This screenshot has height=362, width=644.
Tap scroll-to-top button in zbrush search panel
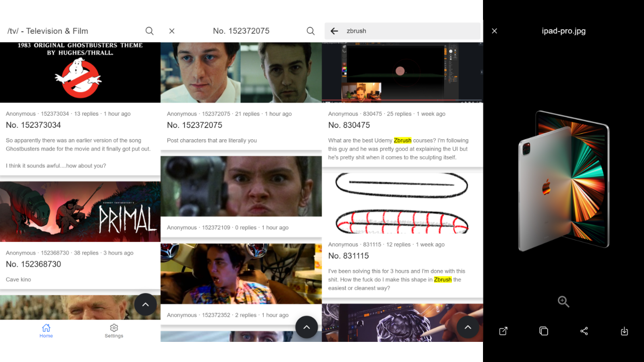click(x=467, y=327)
